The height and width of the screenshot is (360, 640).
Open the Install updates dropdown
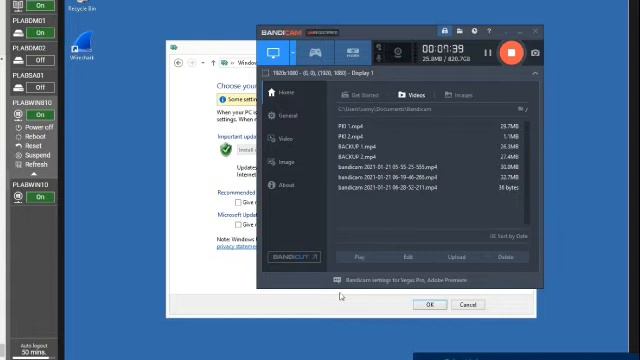[x=247, y=150]
